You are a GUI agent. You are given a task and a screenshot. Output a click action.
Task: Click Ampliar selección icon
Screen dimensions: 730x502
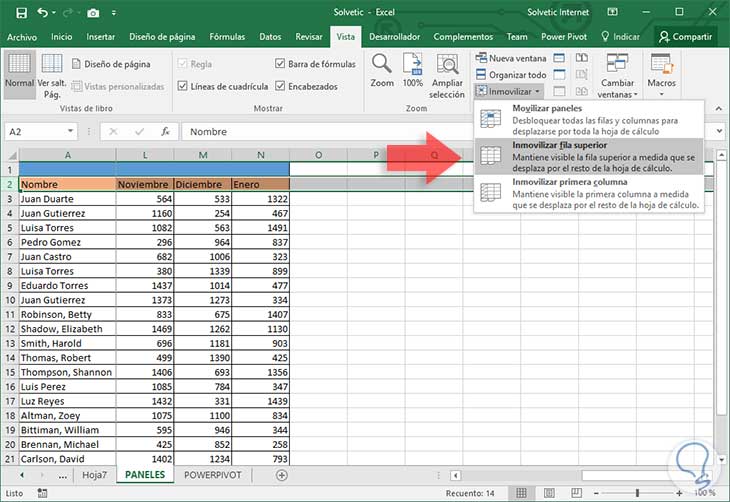(x=447, y=66)
